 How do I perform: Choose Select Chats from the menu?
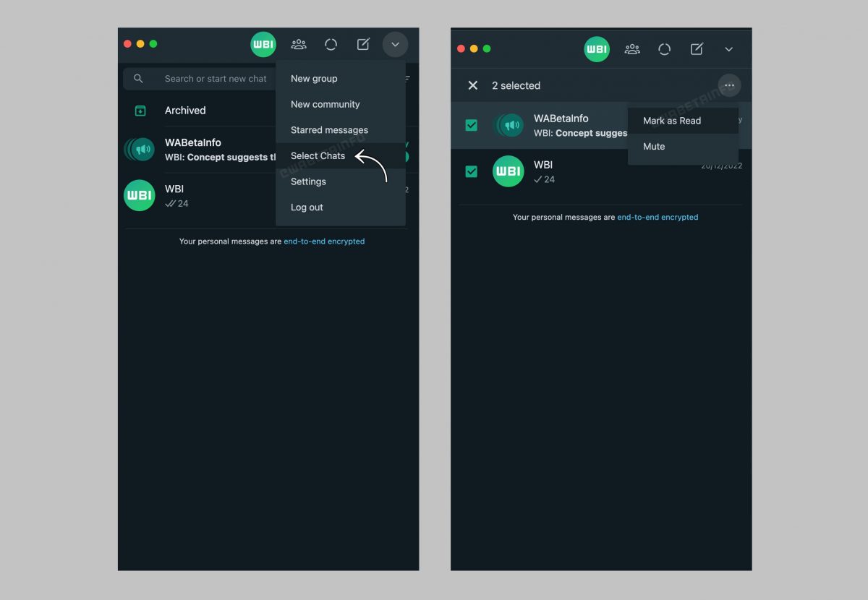pos(318,156)
